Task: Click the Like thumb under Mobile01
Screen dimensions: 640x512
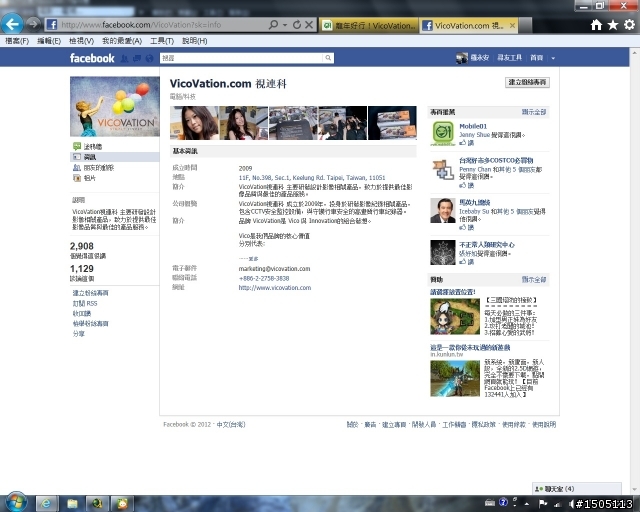Action: 463,142
